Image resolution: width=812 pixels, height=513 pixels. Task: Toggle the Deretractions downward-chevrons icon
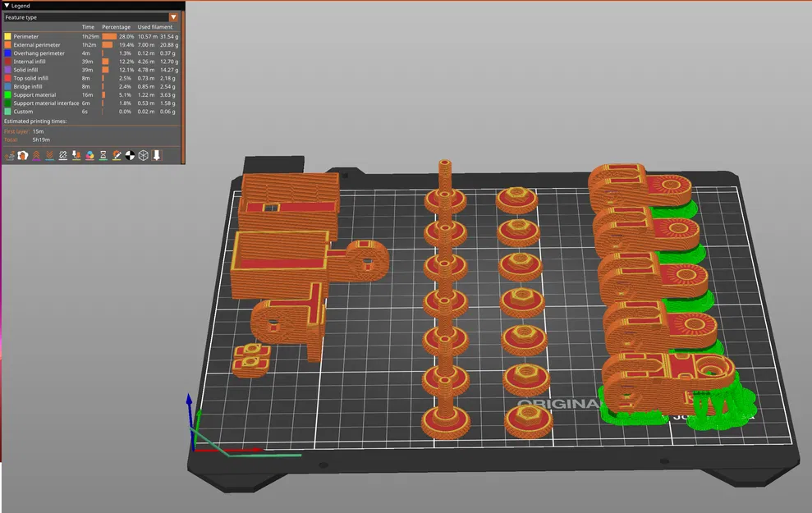click(50, 155)
